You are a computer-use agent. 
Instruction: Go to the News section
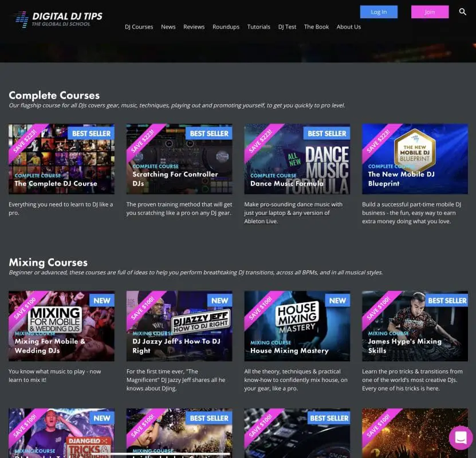(168, 27)
